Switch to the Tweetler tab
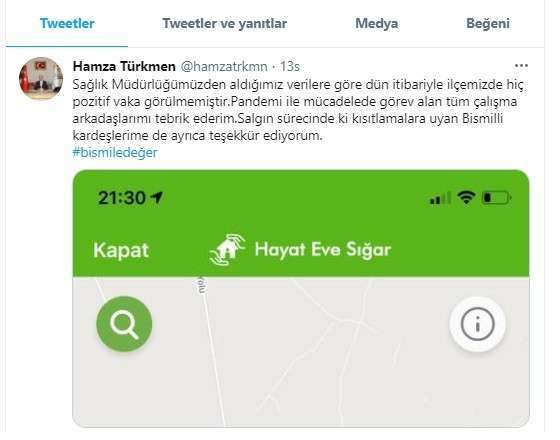The image size is (560, 440). 67,23
